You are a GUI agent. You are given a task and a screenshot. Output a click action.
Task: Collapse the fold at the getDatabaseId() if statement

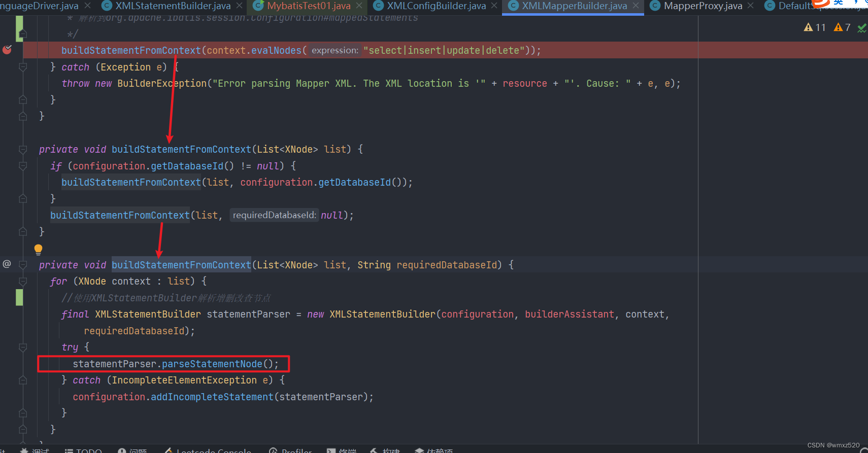[x=23, y=166]
